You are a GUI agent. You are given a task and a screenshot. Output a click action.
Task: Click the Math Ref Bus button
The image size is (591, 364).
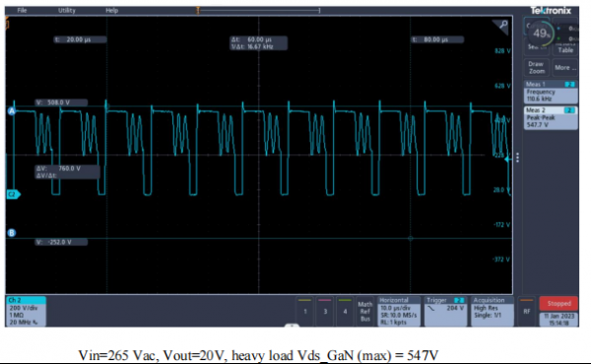[364, 311]
